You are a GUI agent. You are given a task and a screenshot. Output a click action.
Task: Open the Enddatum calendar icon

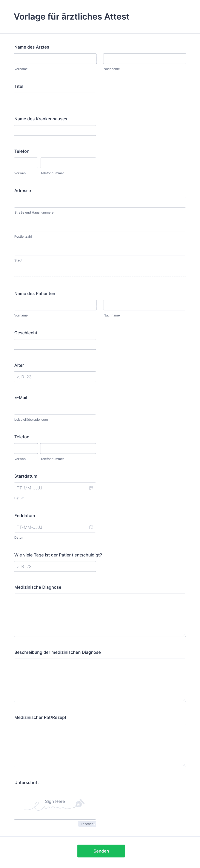(91, 527)
